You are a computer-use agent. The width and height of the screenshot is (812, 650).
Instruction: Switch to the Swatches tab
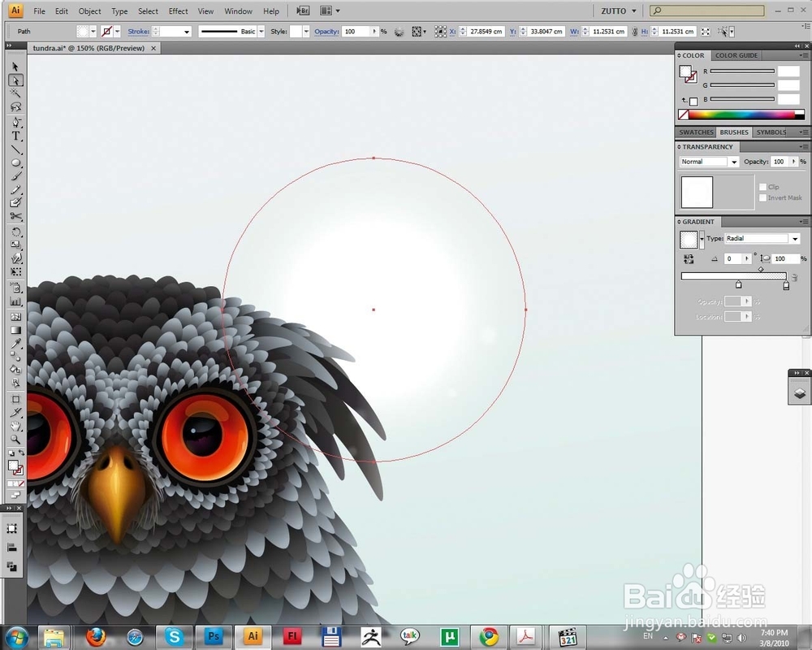click(x=696, y=132)
